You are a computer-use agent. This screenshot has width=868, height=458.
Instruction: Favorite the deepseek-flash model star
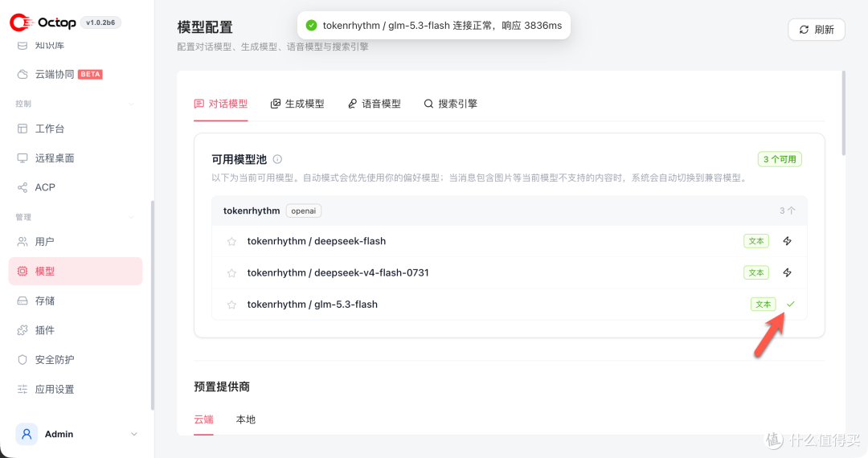pos(231,241)
